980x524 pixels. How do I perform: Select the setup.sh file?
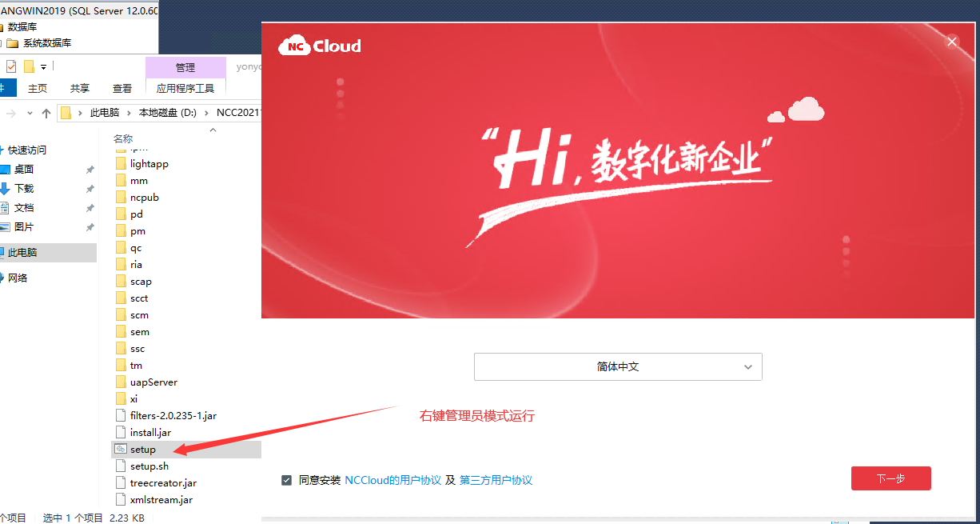tap(149, 466)
